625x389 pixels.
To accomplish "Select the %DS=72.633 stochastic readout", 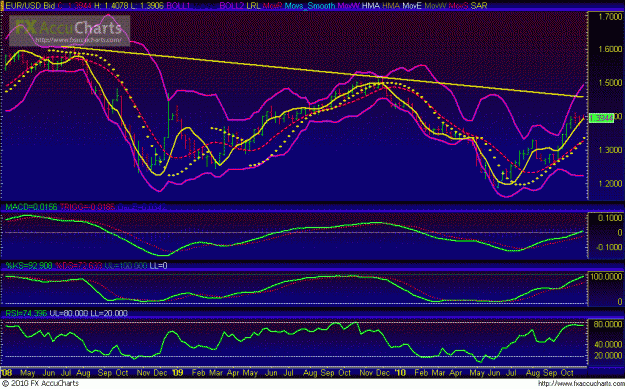I will pyautogui.click(x=78, y=265).
